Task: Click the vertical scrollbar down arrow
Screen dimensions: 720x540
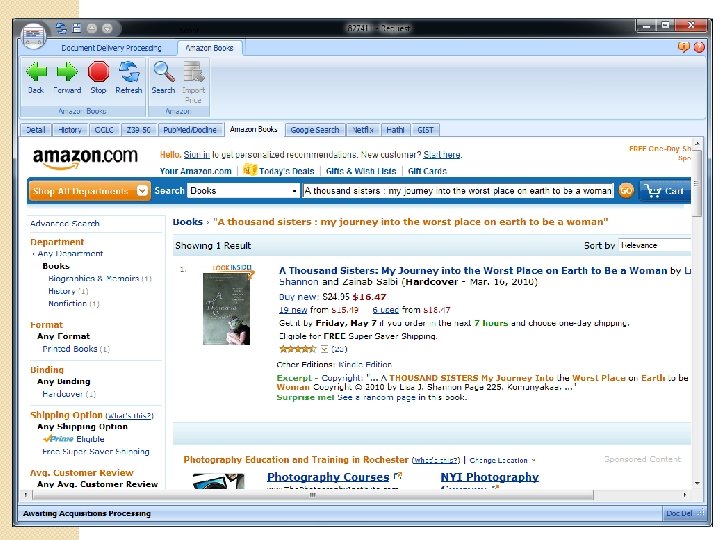Action: 697,483
